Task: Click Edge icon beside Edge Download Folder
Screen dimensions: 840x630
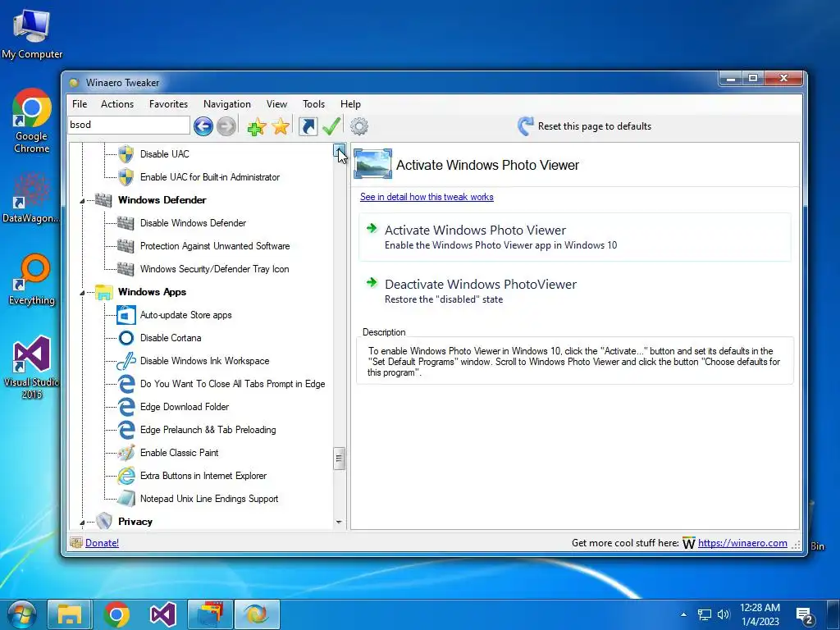Action: 126,407
